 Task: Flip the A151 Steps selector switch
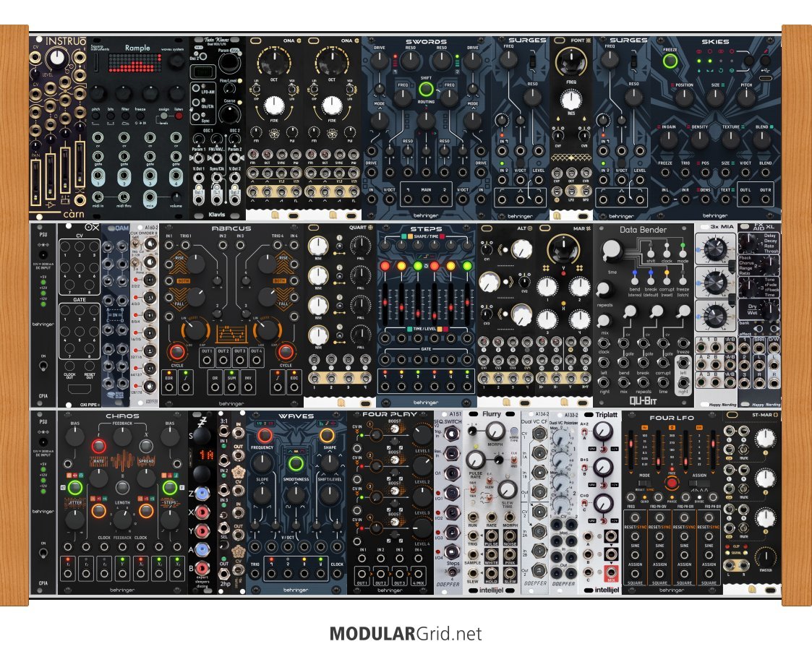[452, 572]
